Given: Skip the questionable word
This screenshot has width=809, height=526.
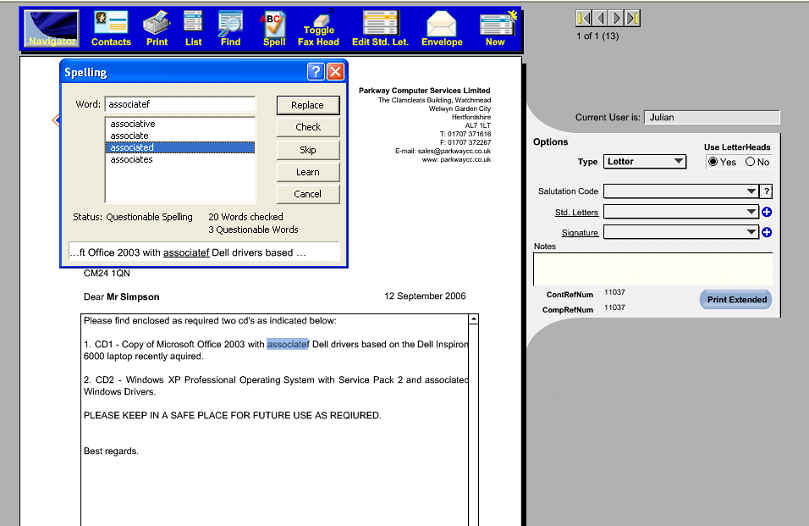Looking at the screenshot, I should tap(308, 150).
